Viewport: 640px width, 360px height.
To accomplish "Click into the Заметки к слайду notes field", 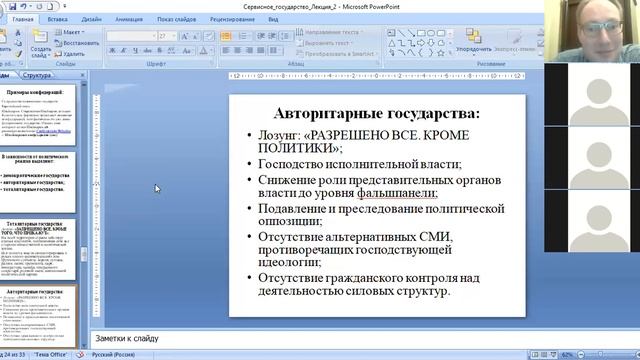I will [364, 338].
